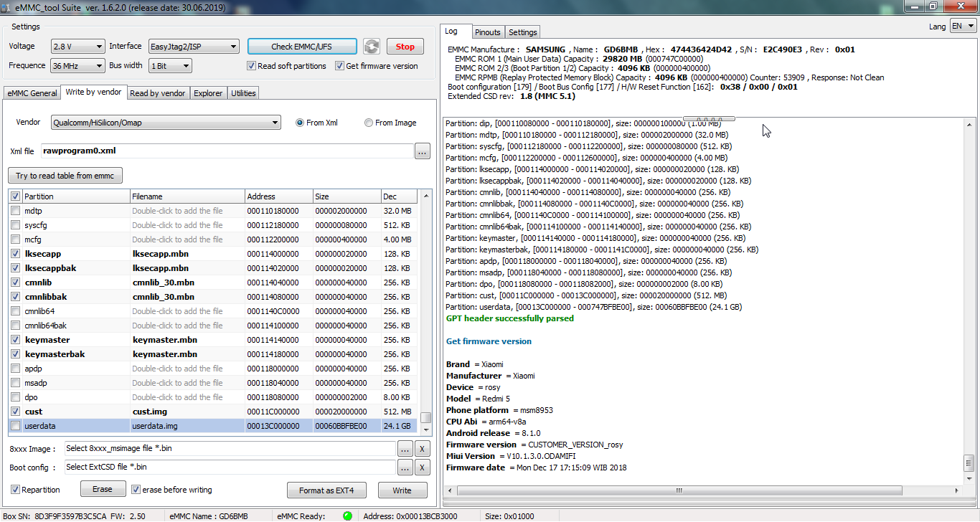Open the Settings tab beside Pinouts
980x522 pixels.
coord(522,32)
